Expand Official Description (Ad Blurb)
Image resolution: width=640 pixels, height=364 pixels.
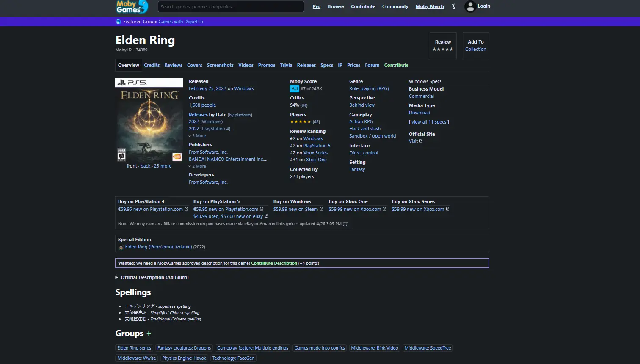click(x=152, y=277)
